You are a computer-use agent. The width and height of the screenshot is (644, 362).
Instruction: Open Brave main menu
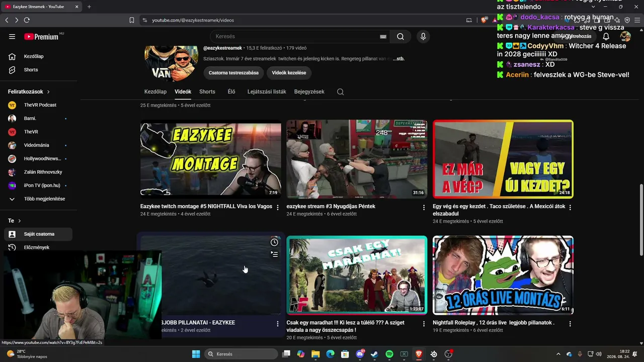[x=637, y=20]
